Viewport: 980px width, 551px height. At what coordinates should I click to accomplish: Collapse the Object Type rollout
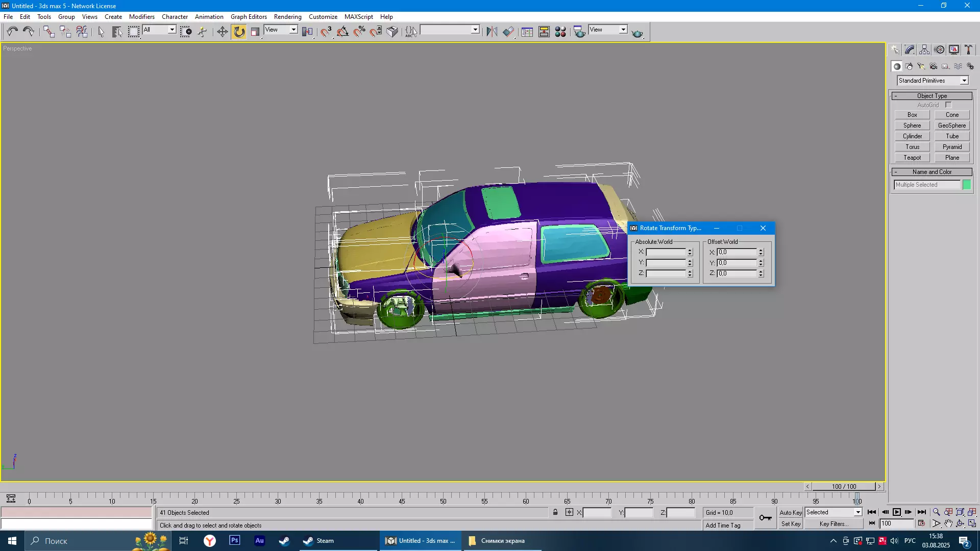pyautogui.click(x=932, y=96)
